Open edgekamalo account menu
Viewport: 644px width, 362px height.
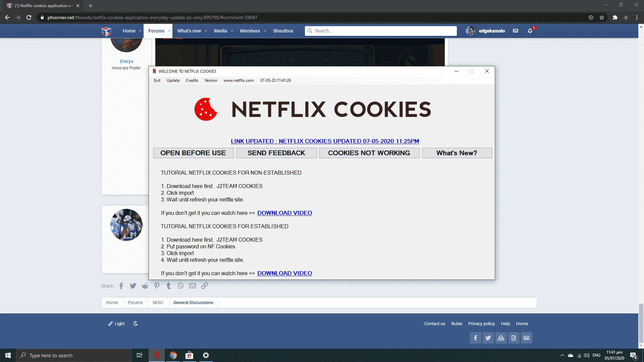click(x=485, y=31)
